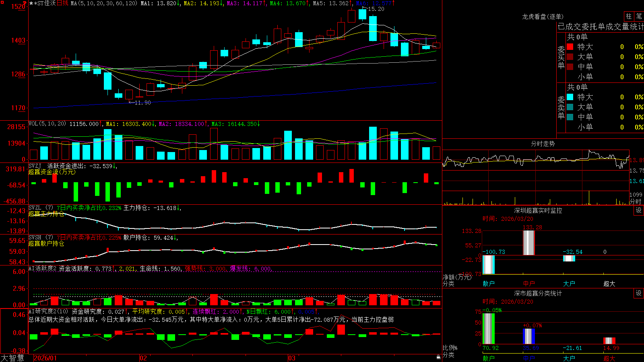Click the lock icon at timeline's right end
This screenshot has height=362, width=644.
(x=438, y=357)
